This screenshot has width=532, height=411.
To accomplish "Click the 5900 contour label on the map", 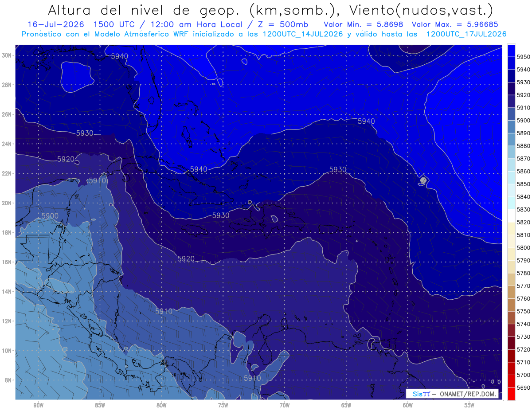I will coord(50,215).
